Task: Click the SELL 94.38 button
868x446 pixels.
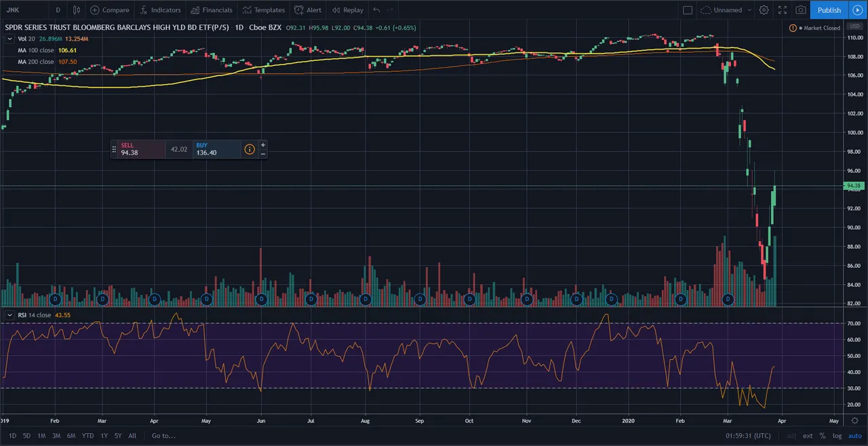Action: [141, 149]
